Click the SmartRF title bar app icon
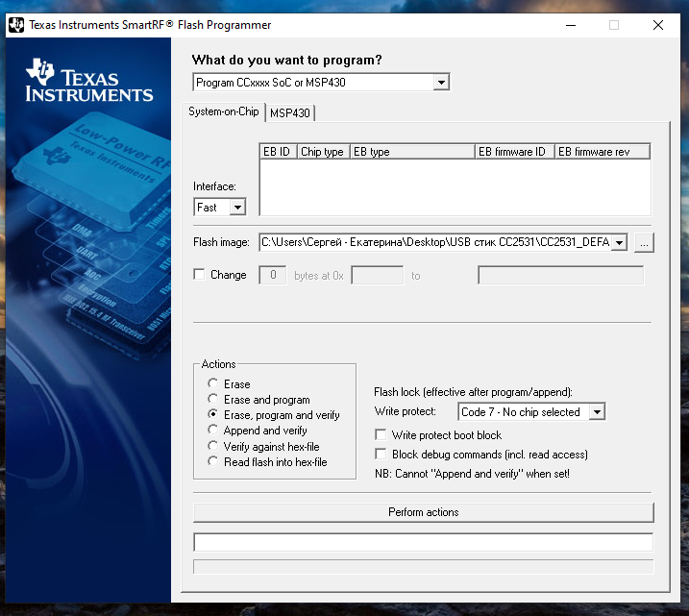 (16, 25)
